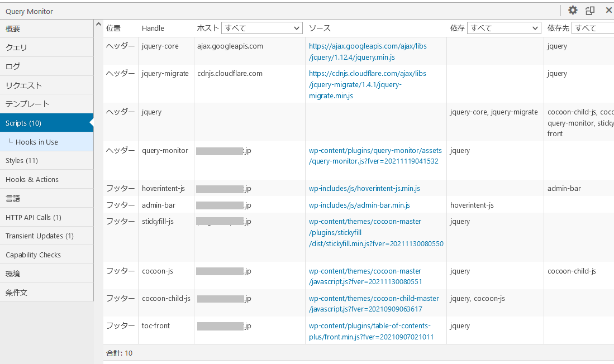Open the hoverintent-js.min.js link
This screenshot has width=614, height=364.
click(364, 189)
